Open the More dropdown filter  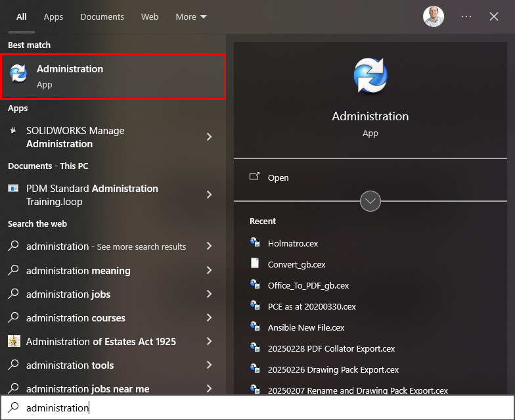click(x=191, y=17)
